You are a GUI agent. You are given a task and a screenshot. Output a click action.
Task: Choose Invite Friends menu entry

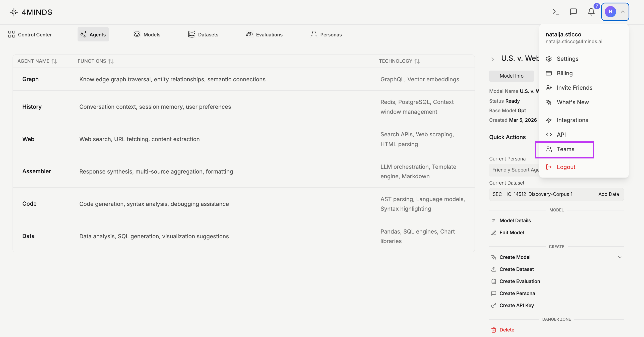point(584,88)
